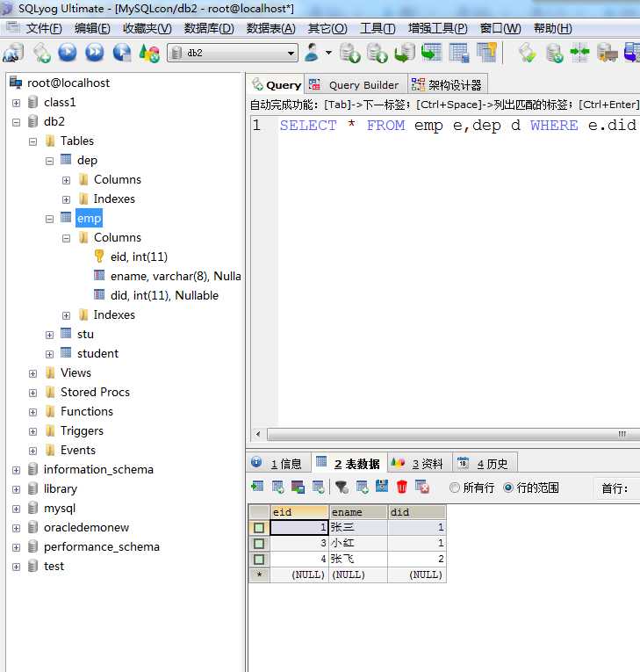Screen dimensions: 640x672
Task: Open the db2 database selector dropdown
Action: [291, 53]
